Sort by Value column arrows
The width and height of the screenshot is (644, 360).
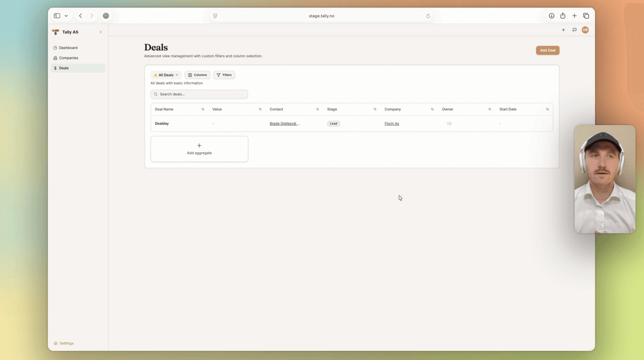260,109
